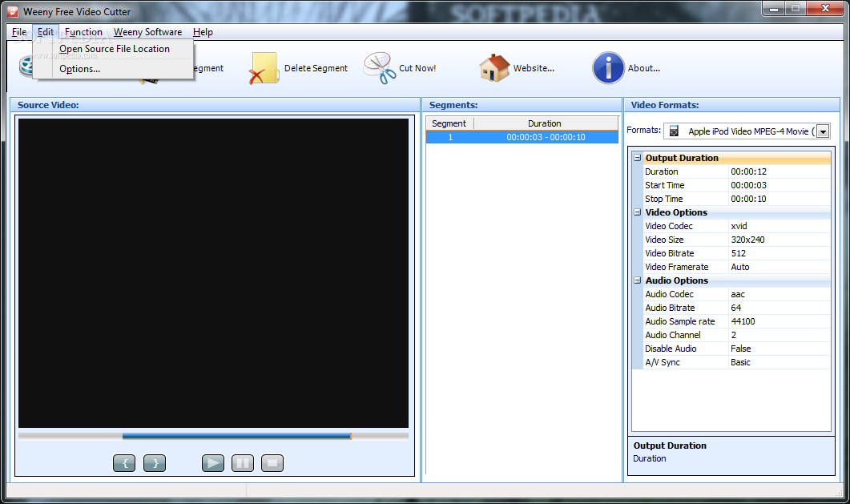Close the open Edit menu
This screenshot has width=850, height=504.
click(x=46, y=32)
